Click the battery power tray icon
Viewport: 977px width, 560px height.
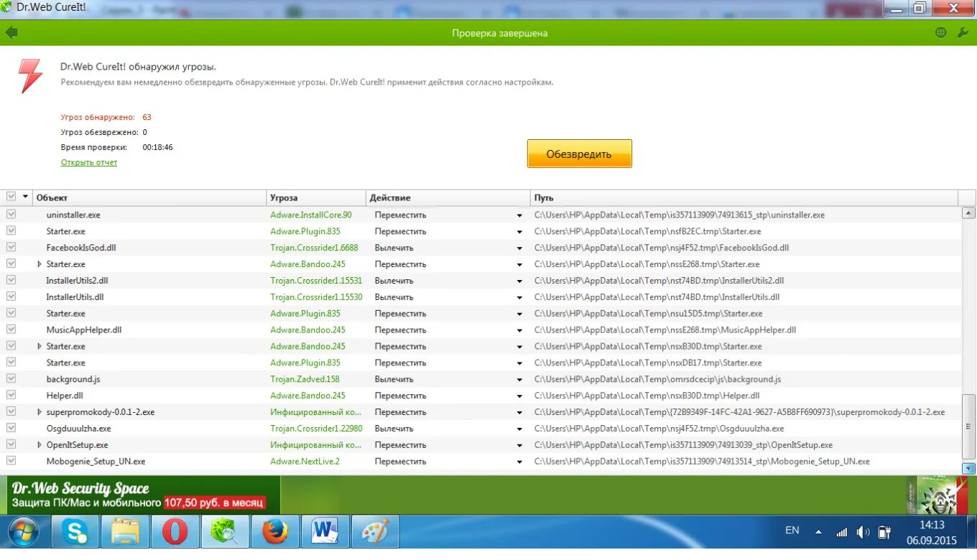884,532
